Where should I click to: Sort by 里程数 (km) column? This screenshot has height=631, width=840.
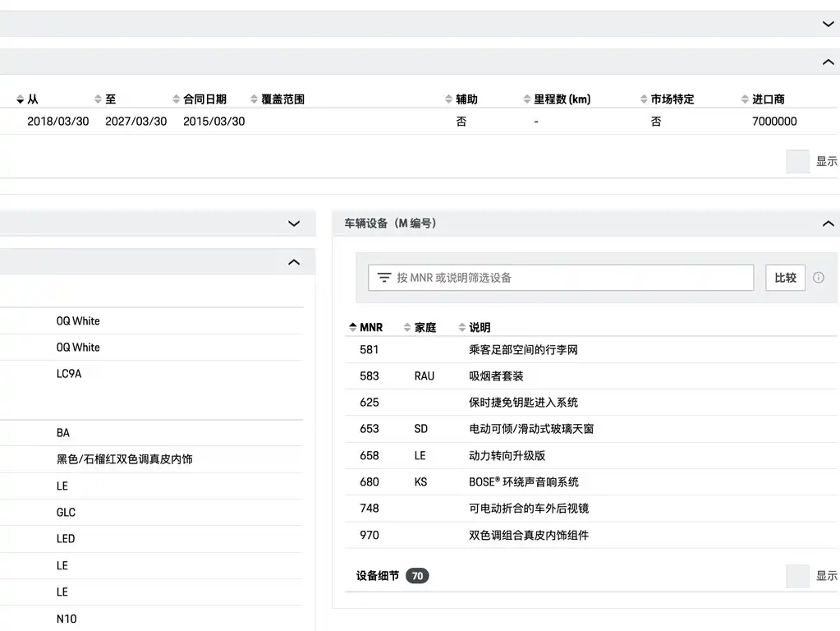click(x=557, y=99)
